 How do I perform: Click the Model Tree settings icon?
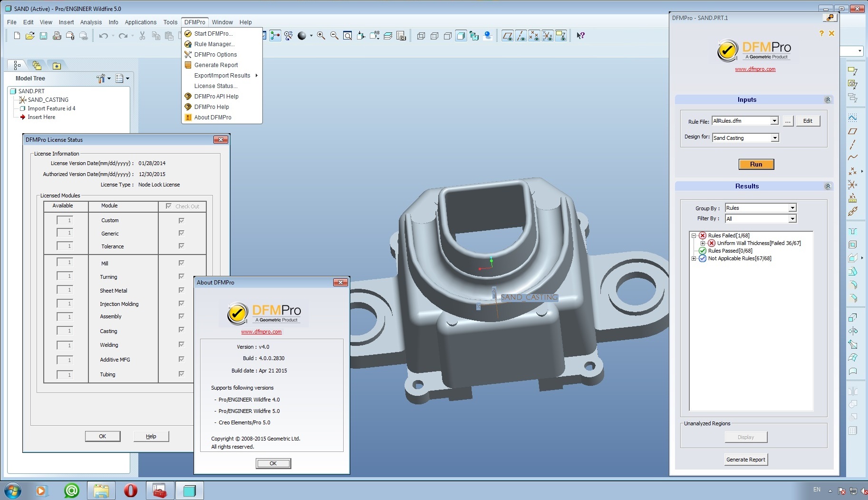pos(101,78)
